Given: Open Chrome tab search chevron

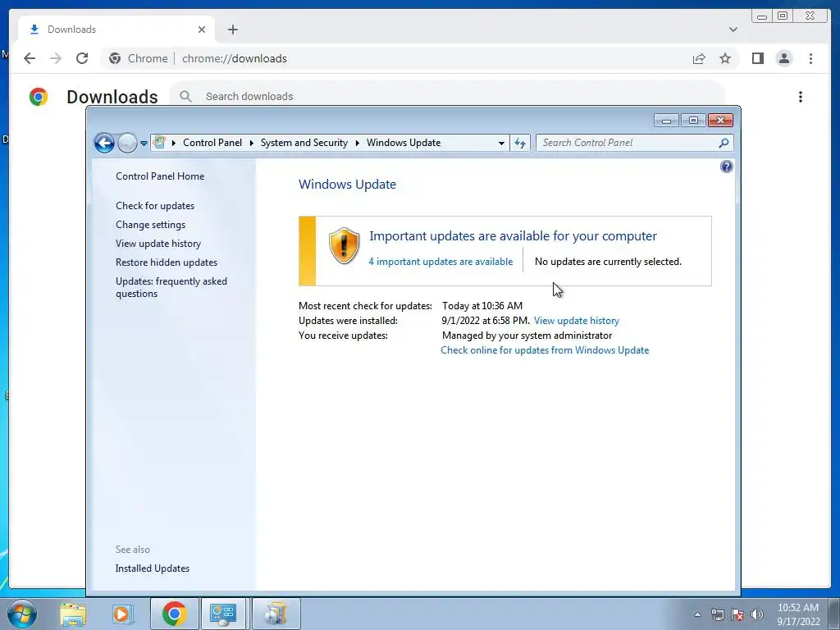Looking at the screenshot, I should pyautogui.click(x=733, y=30).
